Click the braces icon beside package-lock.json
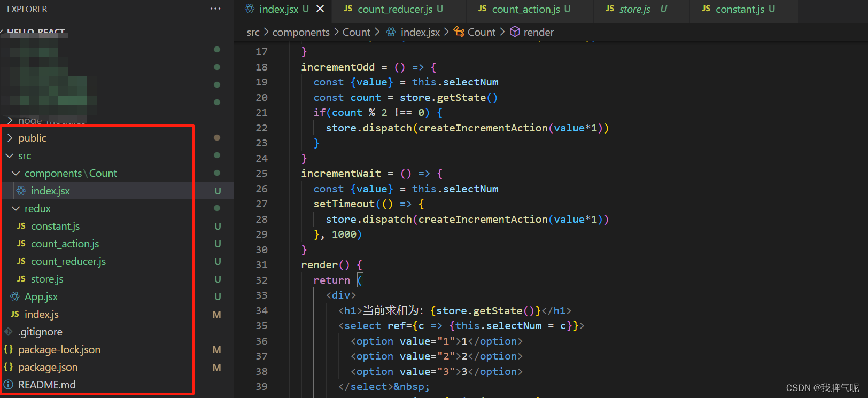The image size is (868, 398). pyautogui.click(x=9, y=349)
